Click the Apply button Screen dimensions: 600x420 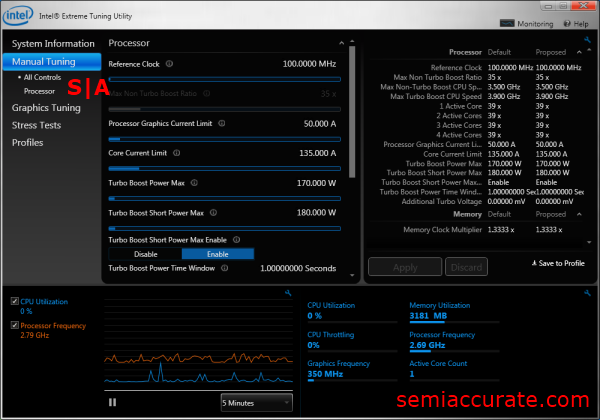coord(405,267)
